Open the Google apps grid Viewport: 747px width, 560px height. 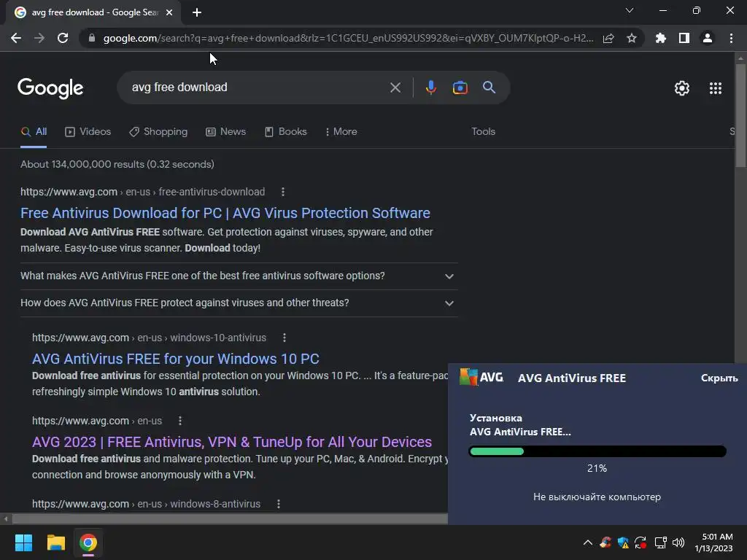pyautogui.click(x=716, y=88)
